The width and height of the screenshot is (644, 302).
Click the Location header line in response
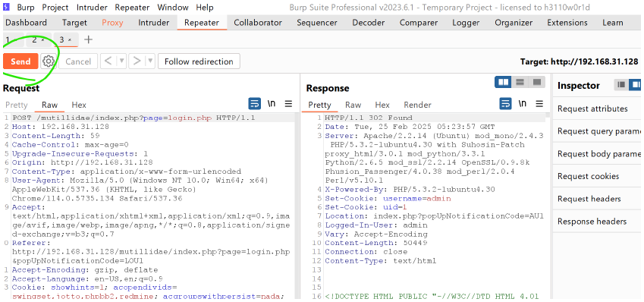tap(434, 216)
